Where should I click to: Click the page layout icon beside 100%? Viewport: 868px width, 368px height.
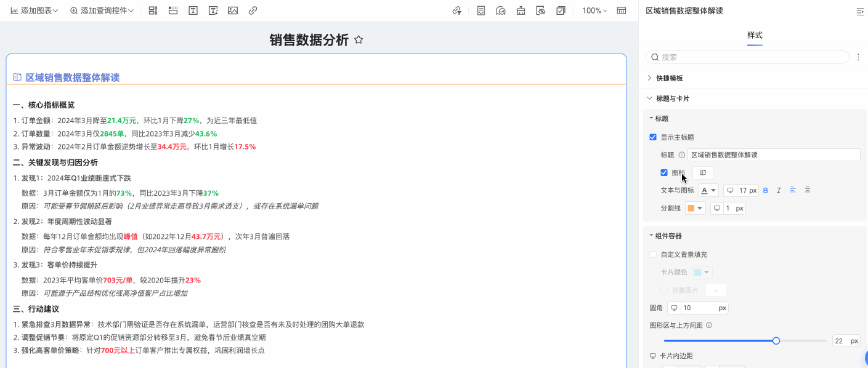622,10
